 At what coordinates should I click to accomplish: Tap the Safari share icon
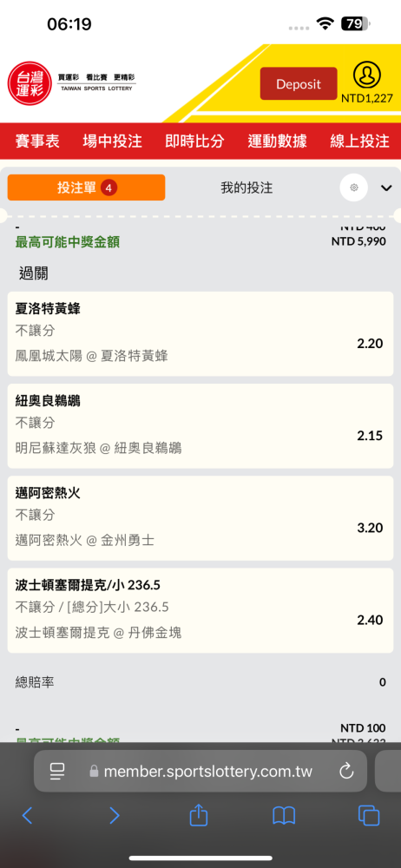pos(198,815)
